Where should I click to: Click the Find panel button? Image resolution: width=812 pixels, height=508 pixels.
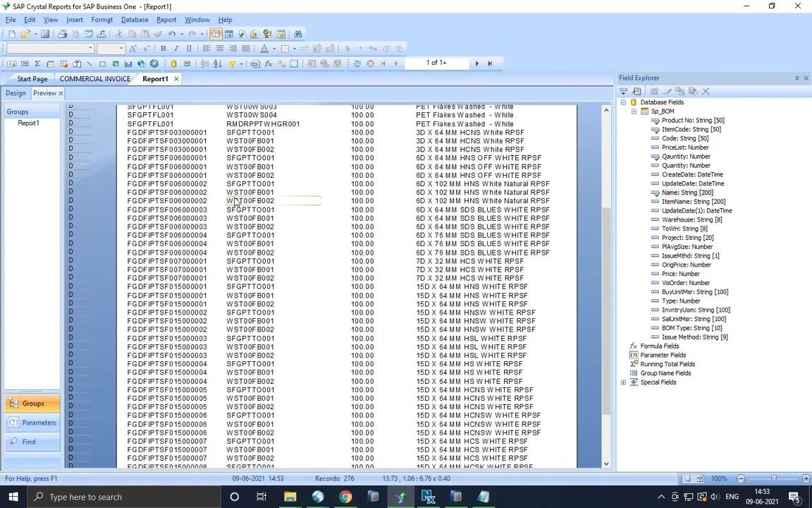(32, 442)
